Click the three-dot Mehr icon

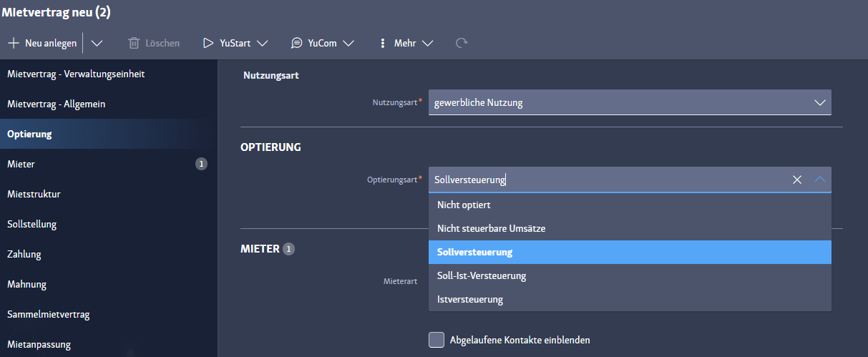coord(383,43)
